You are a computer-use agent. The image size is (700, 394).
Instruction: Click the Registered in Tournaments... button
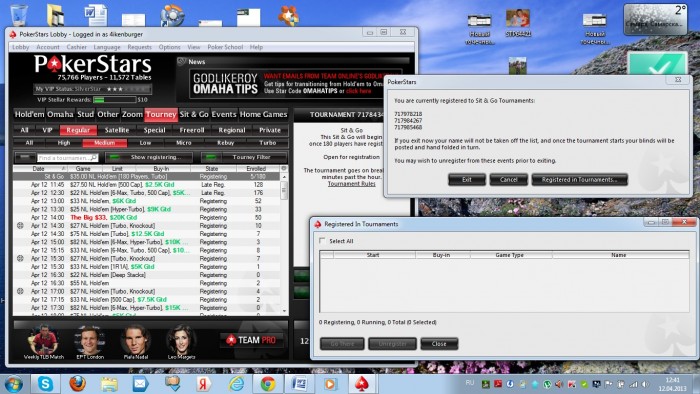579,179
